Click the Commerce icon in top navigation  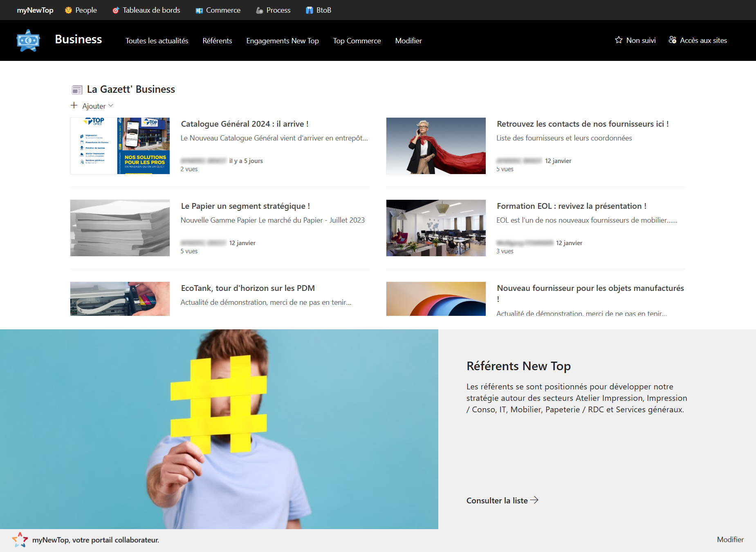[x=199, y=11]
